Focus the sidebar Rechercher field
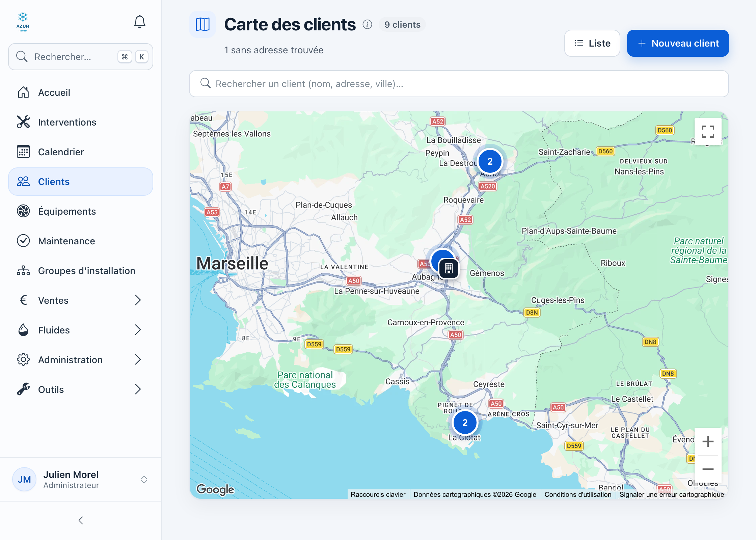 [x=81, y=57]
